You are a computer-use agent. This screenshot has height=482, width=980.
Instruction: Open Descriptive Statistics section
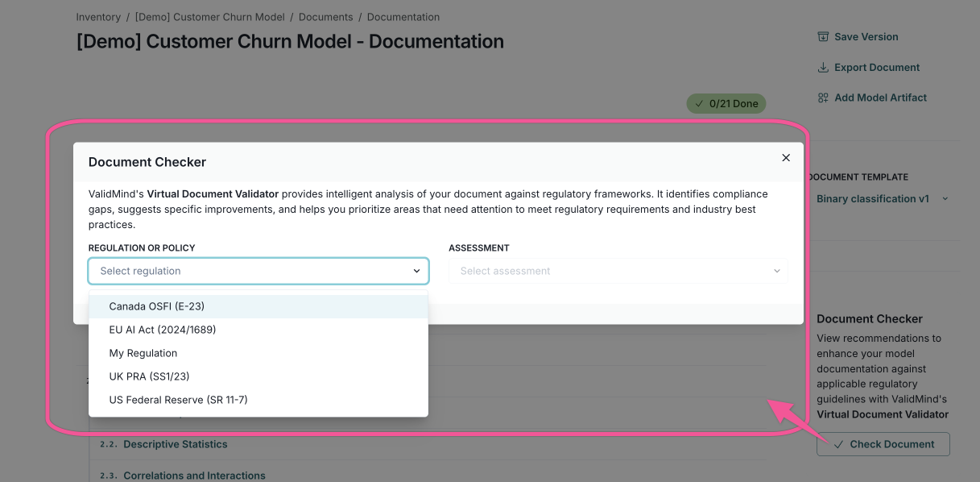(176, 444)
